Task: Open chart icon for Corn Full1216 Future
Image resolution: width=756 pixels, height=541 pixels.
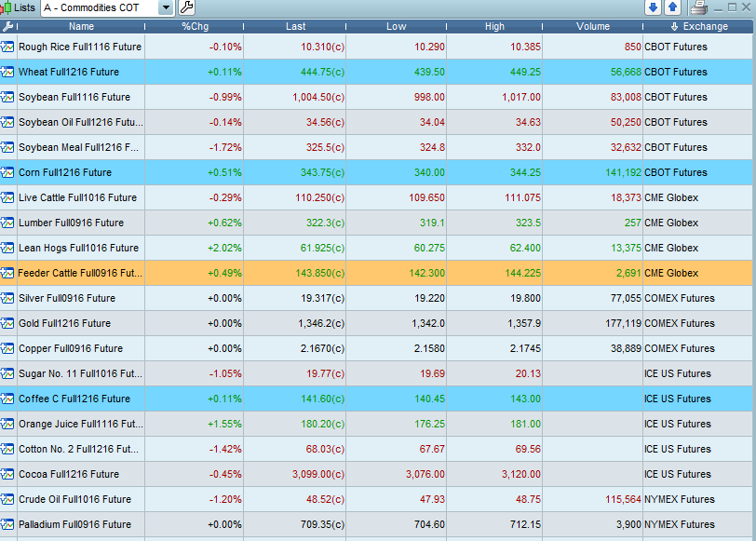Action: pos(7,172)
